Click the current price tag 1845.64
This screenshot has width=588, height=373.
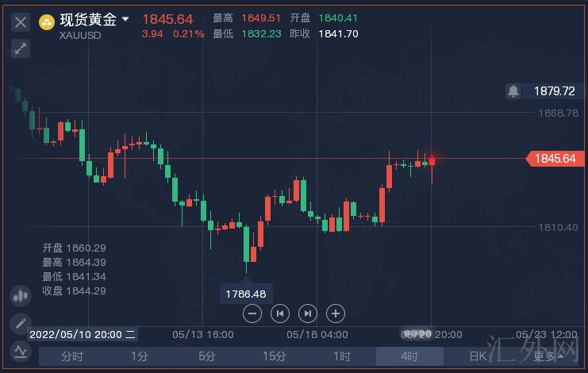pos(554,159)
